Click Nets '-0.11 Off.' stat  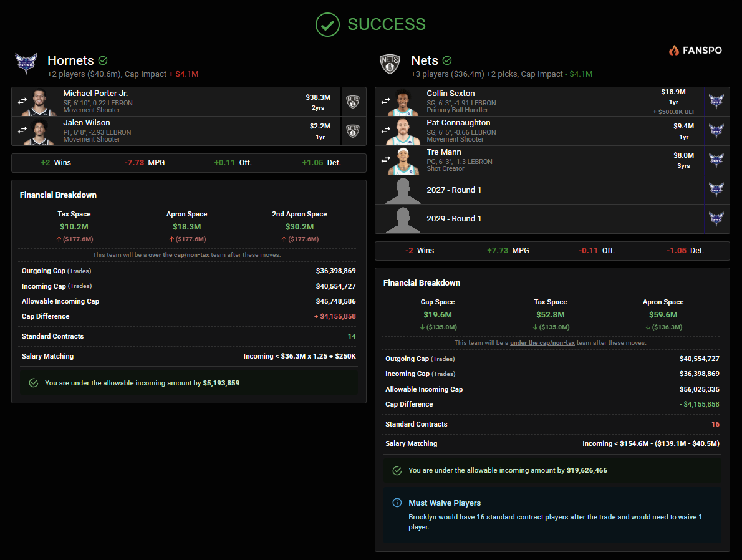596,251
